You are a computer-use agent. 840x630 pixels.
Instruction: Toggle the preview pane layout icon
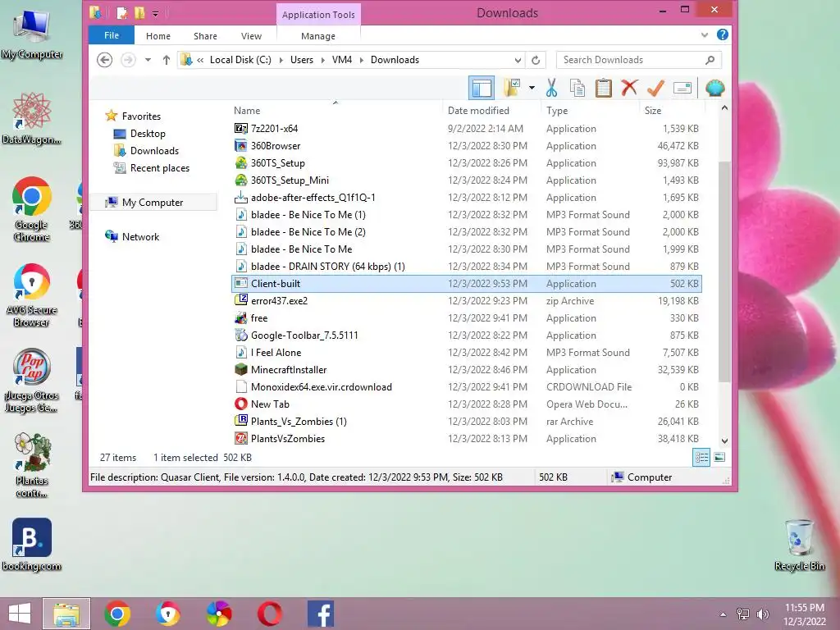click(x=481, y=88)
